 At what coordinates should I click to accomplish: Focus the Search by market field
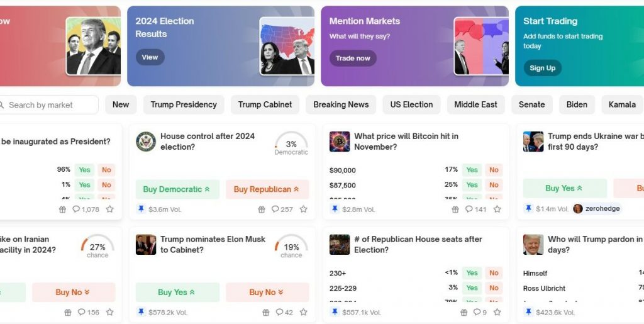[50, 105]
